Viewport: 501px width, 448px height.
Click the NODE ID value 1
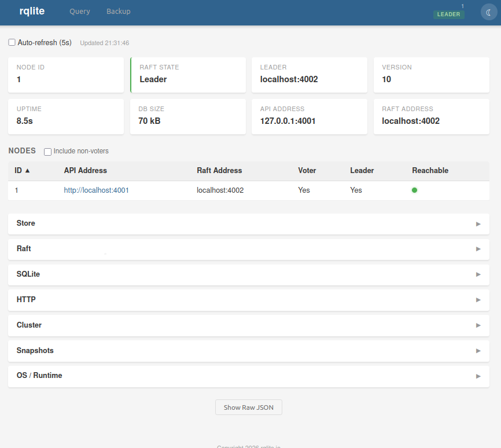19,79
